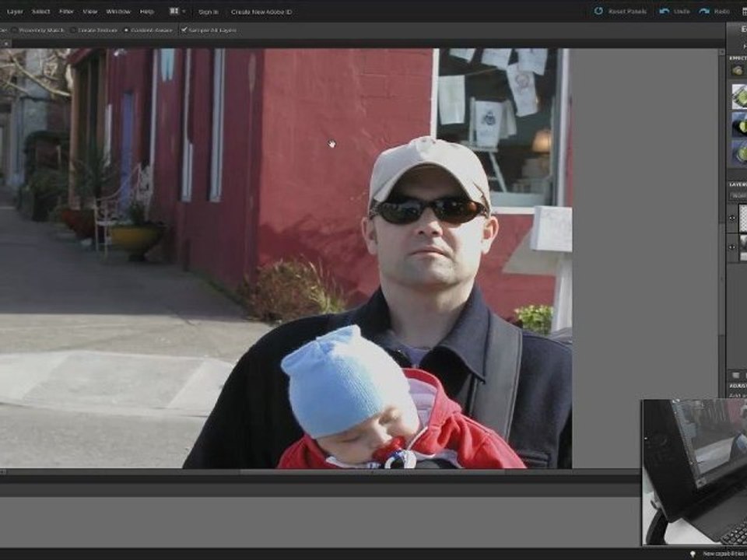Open the View menu
Viewport: 747px width, 560px height.
click(90, 12)
